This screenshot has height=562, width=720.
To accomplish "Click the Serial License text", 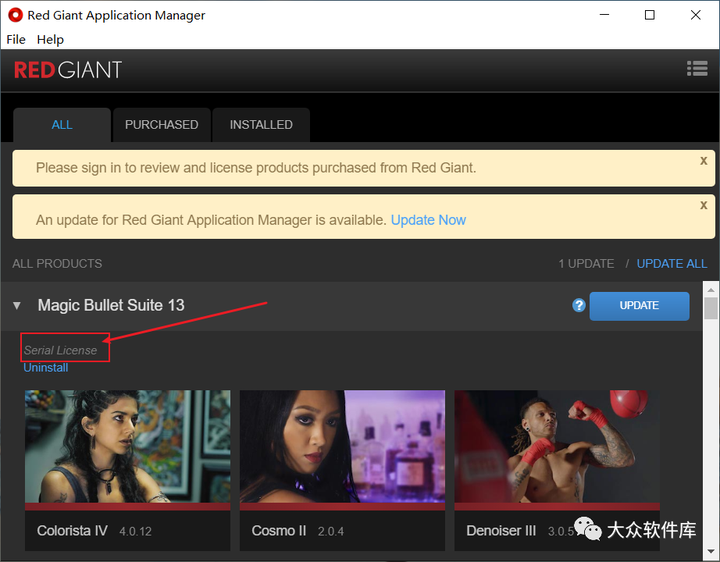I will pos(60,350).
